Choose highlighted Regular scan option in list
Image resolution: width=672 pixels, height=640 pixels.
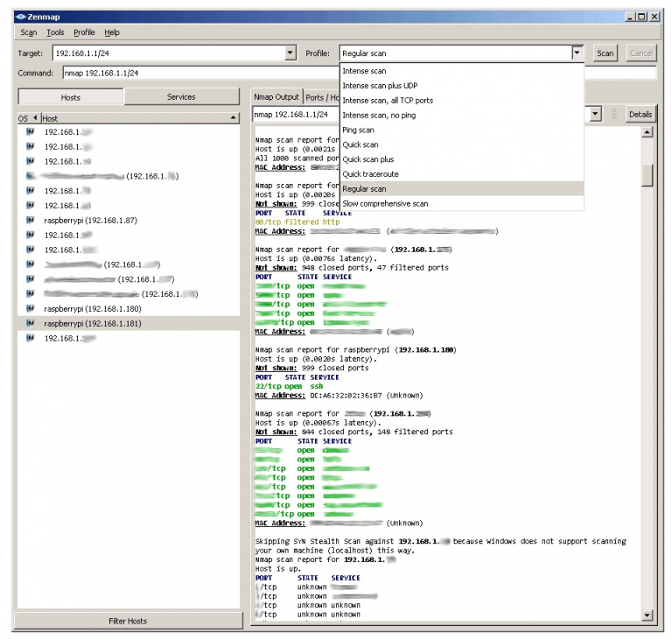pos(462,189)
